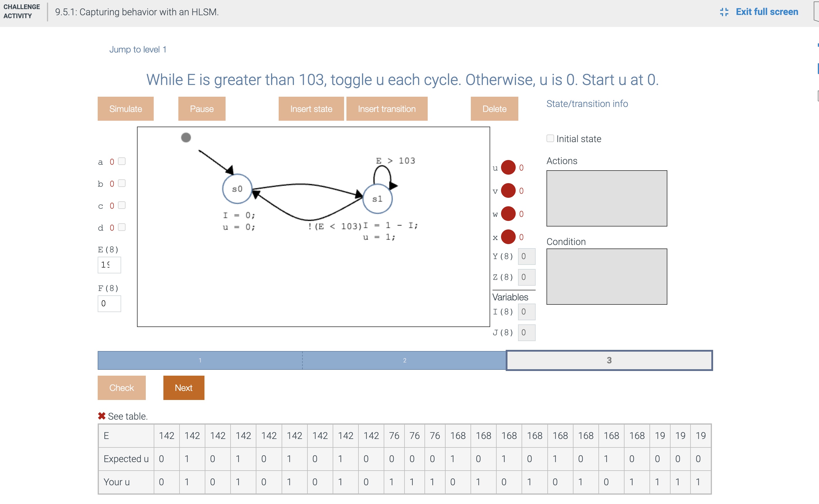Click the red v output indicator
Viewport: 819px width, 504px height.
pyautogui.click(x=508, y=191)
